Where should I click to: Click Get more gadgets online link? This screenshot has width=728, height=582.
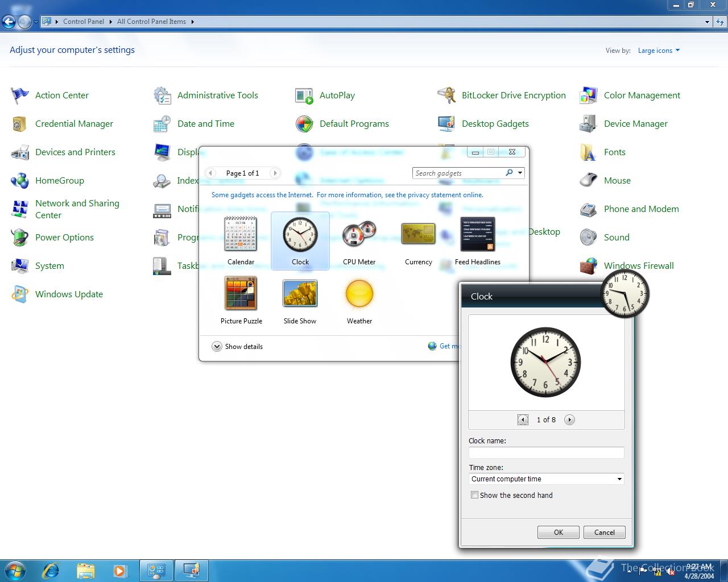[444, 346]
